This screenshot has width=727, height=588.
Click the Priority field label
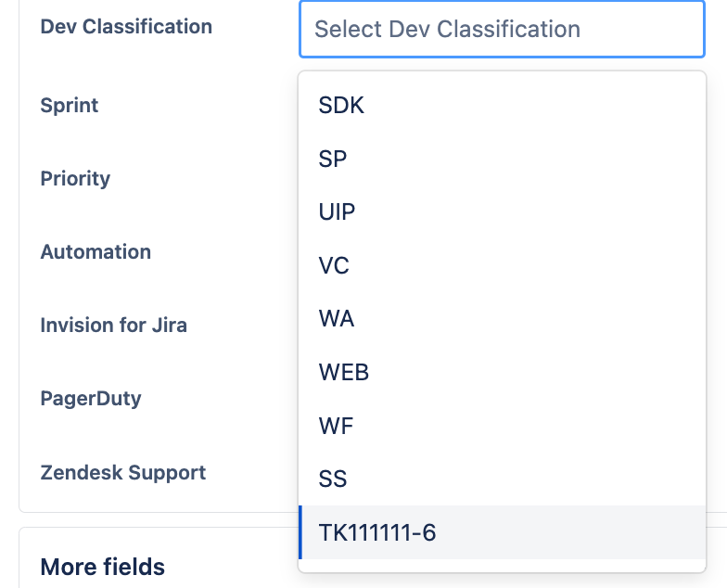75,178
